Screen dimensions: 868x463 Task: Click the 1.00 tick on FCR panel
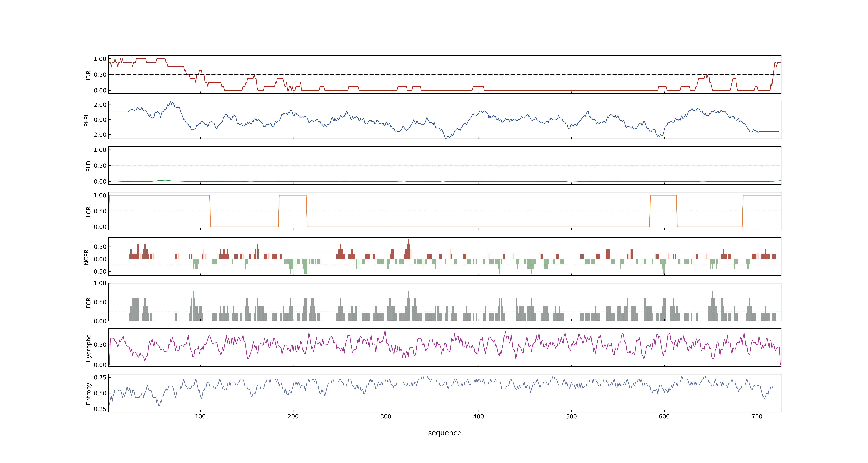(x=100, y=283)
